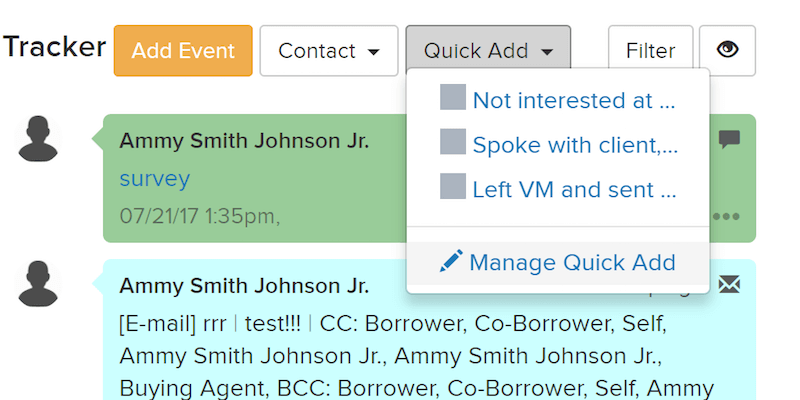The width and height of the screenshot is (800, 400).
Task: Choose 'Spoke with client,...' quick add entry
Action: point(575,145)
